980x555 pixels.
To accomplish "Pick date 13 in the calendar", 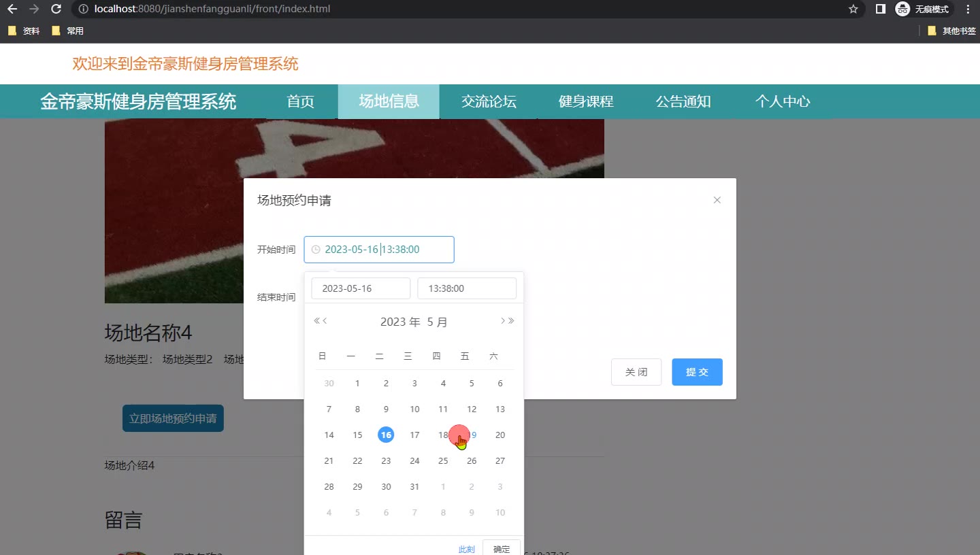I will (x=500, y=409).
